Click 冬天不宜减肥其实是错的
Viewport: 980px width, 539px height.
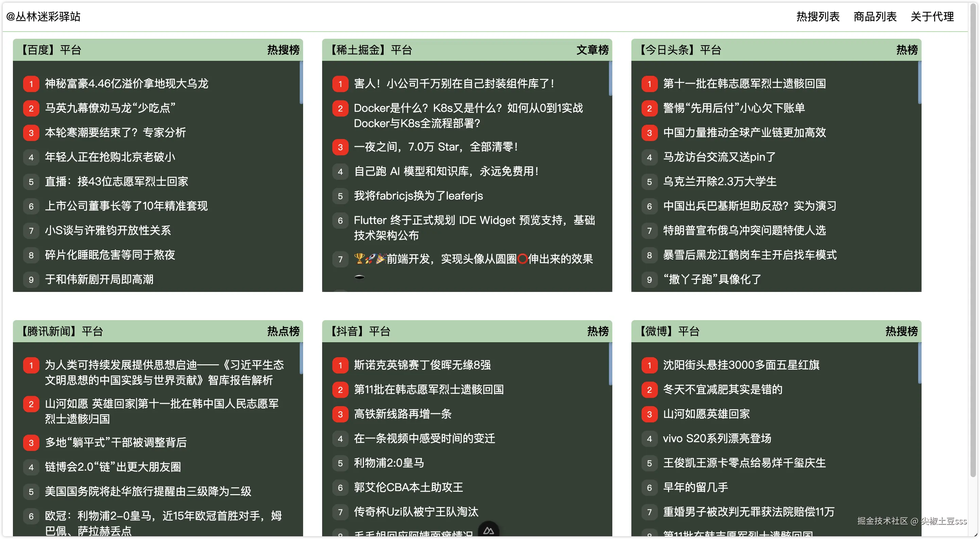(x=723, y=389)
